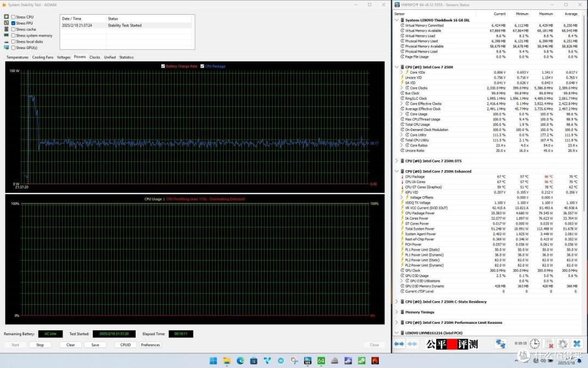The width and height of the screenshot is (588, 368).
Task: Switch to the Statistics tab
Action: tap(126, 57)
